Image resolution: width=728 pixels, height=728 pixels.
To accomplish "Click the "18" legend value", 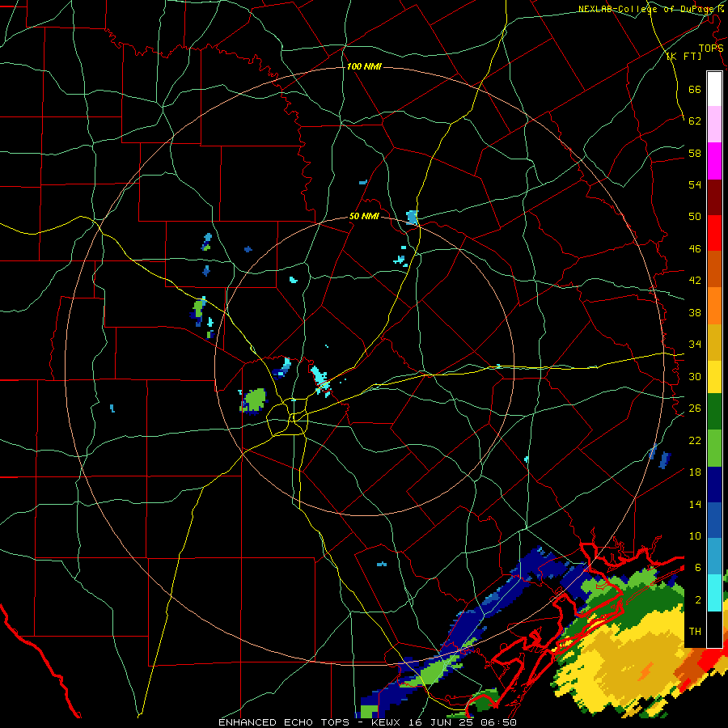I will 695,472.
